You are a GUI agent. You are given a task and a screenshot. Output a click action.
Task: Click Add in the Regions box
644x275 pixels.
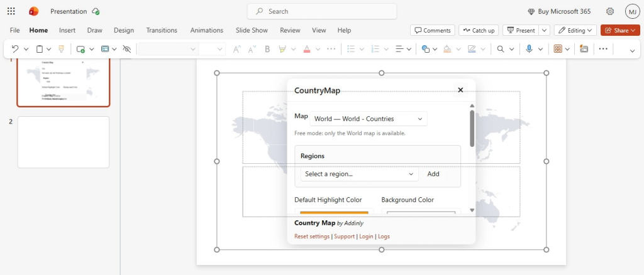coord(433,174)
